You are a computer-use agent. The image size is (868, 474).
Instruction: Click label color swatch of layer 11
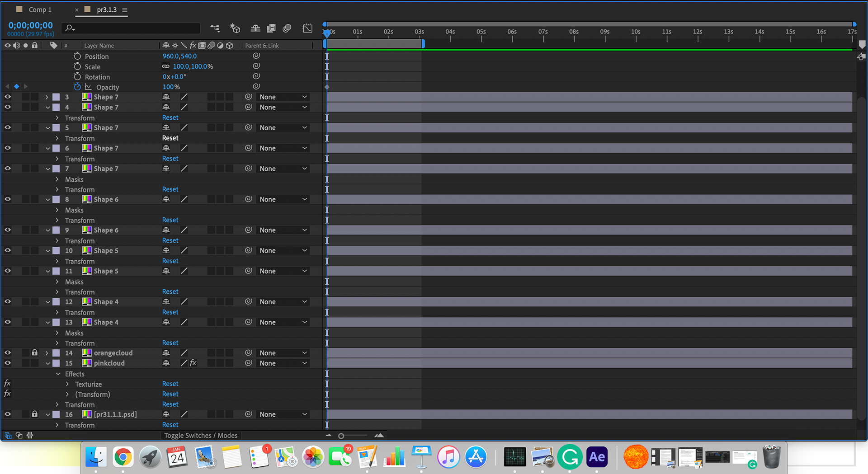point(56,271)
